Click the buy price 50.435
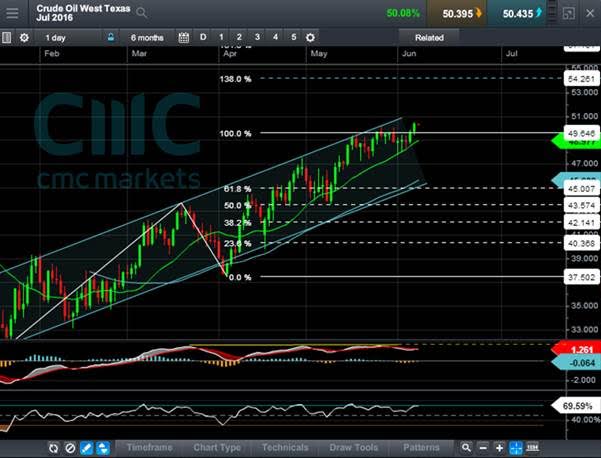This screenshot has height=458, width=601. pos(518,13)
